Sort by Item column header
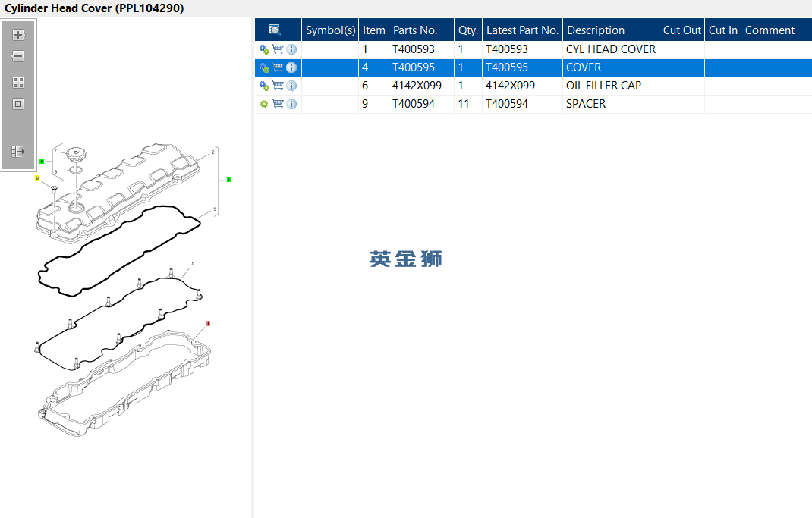 374,30
